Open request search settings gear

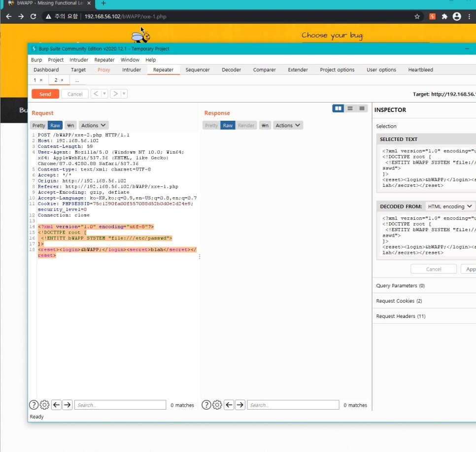44,405
